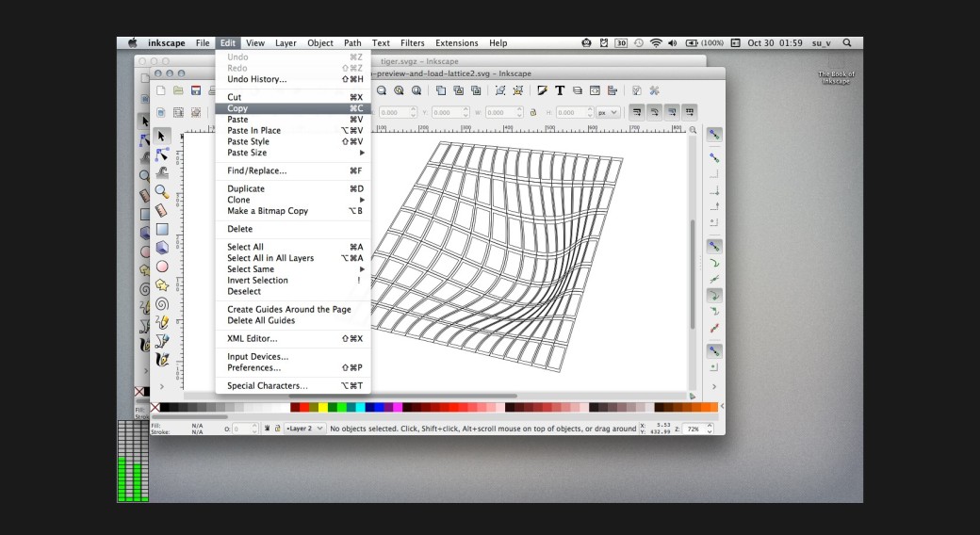Choose Make a Bitmap Copy
The height and width of the screenshot is (535, 980).
pos(292,211)
